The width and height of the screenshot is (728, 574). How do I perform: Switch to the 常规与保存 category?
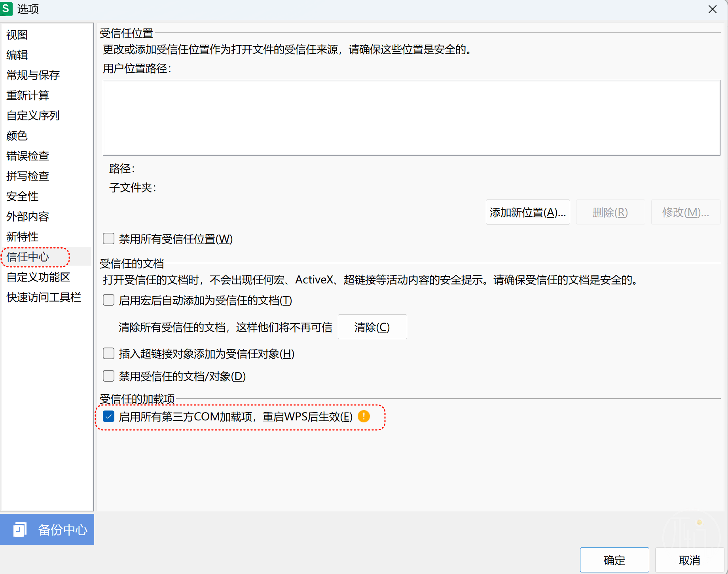[x=33, y=75]
